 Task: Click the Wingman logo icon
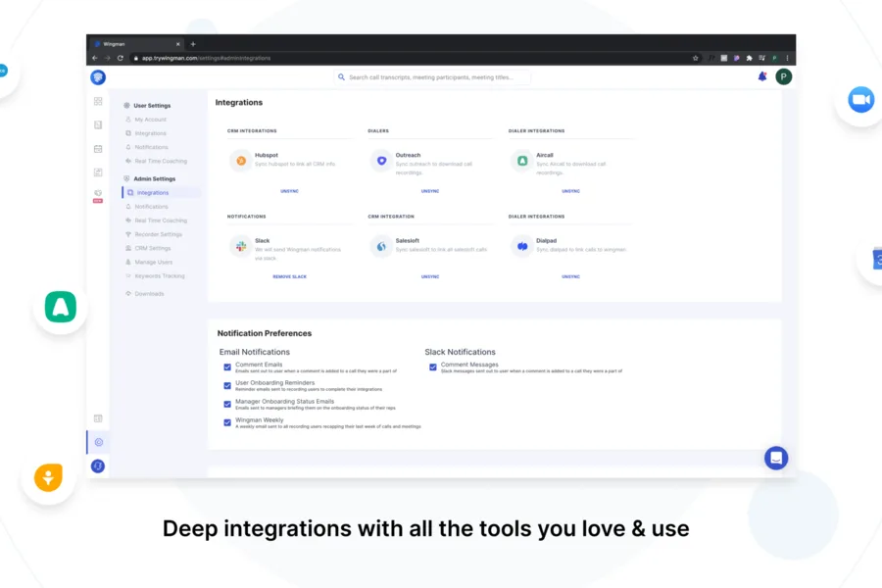pyautogui.click(x=98, y=77)
